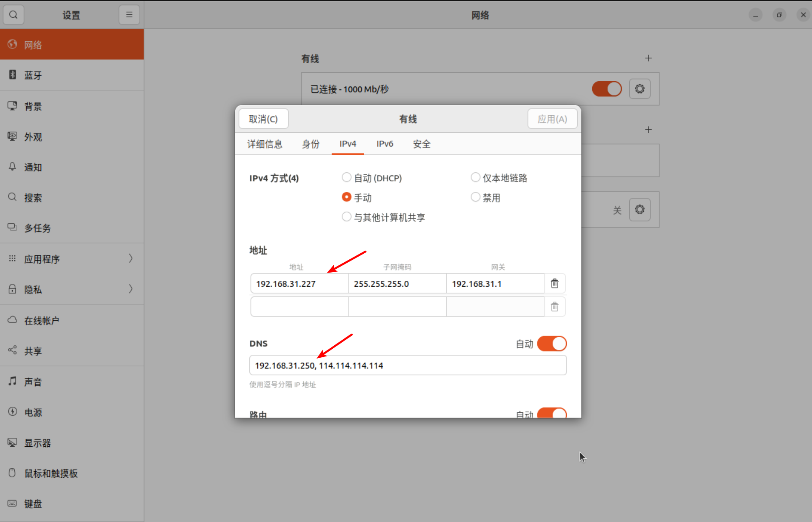812x522 pixels.
Task: Open 多任务 settings in sidebar
Action: coord(72,227)
